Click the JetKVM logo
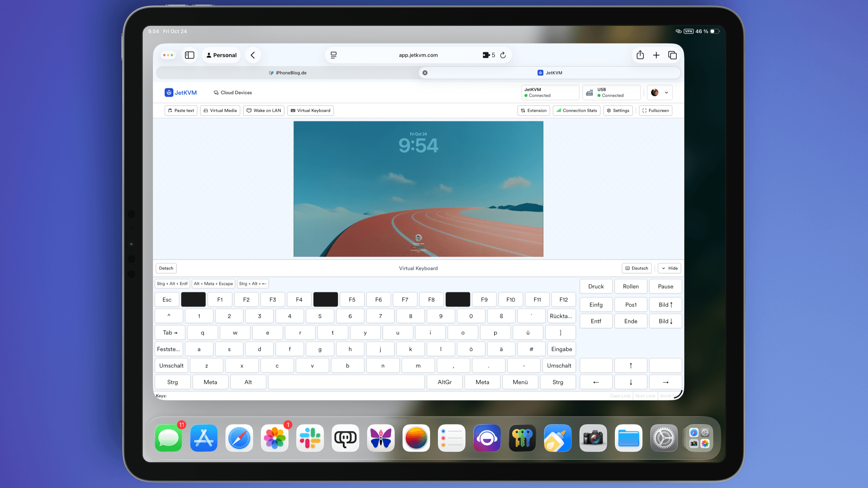Image resolution: width=868 pixels, height=488 pixels. pos(181,93)
